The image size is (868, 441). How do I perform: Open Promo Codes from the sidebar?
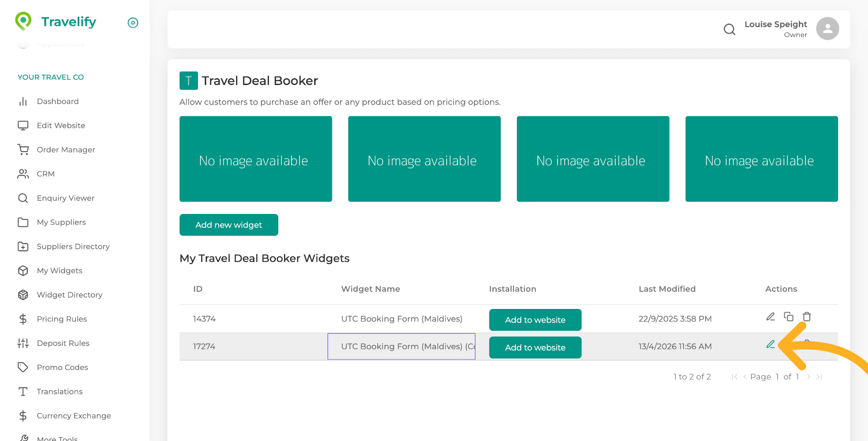pos(62,367)
